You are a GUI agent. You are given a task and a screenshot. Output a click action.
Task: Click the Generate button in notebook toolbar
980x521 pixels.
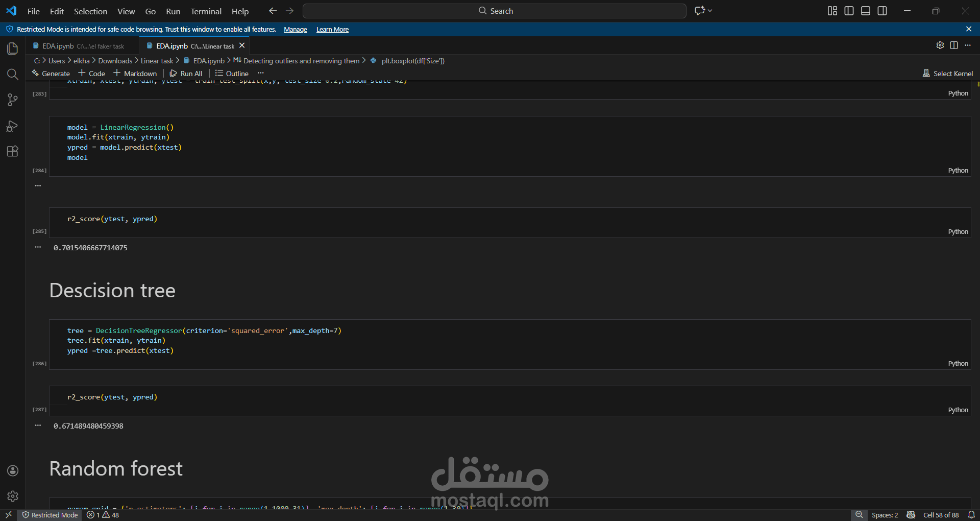click(x=51, y=74)
